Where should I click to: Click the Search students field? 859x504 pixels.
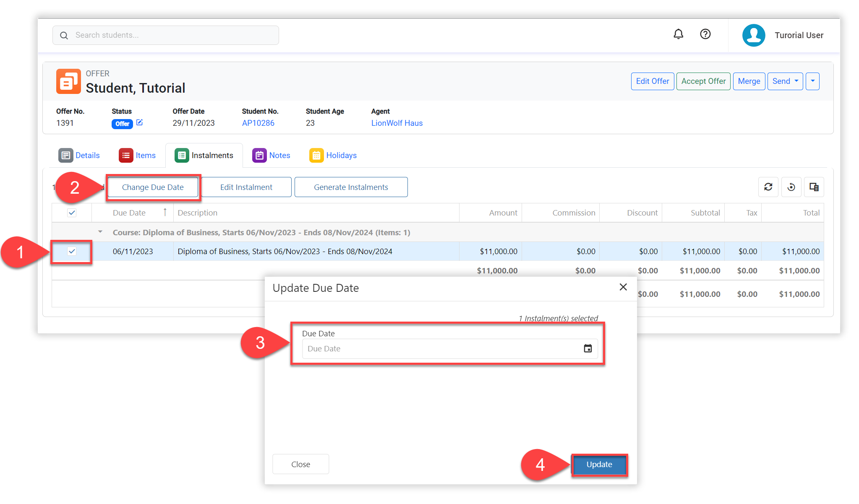[x=166, y=35]
